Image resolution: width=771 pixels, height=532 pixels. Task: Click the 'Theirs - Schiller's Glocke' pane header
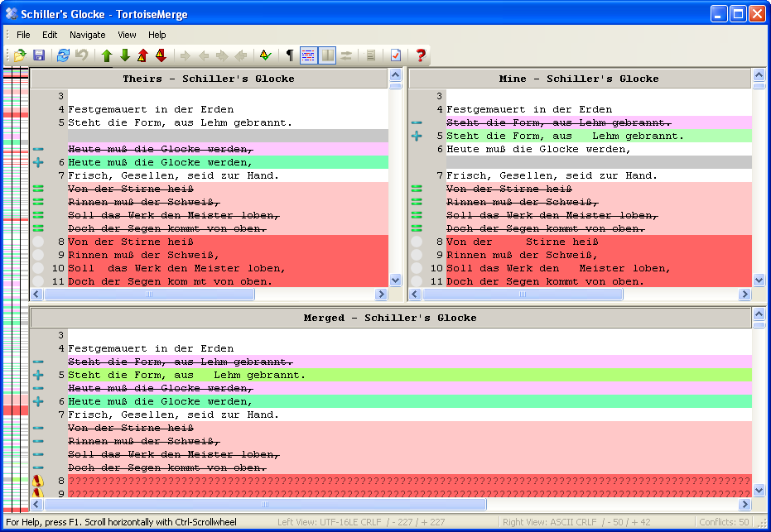coord(209,79)
